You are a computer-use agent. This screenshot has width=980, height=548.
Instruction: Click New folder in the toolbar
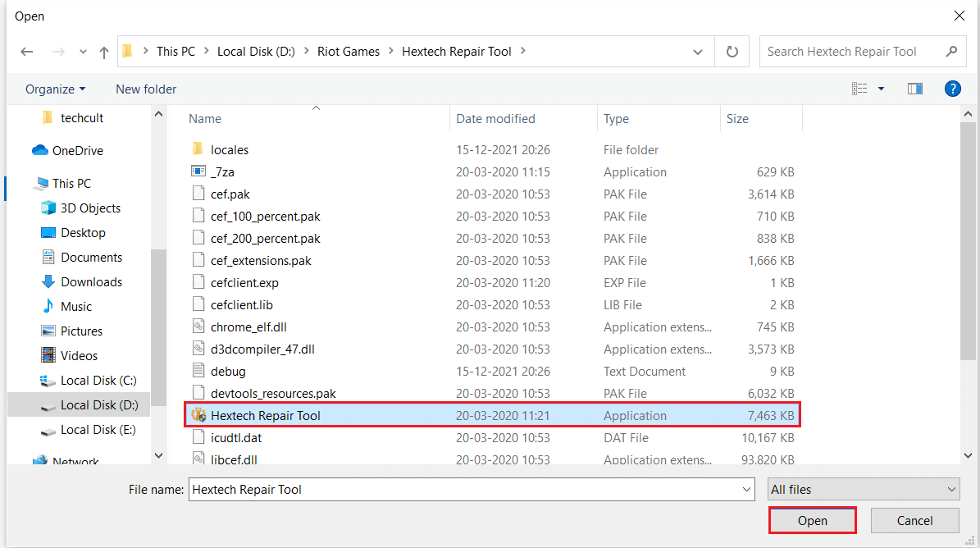pos(146,89)
